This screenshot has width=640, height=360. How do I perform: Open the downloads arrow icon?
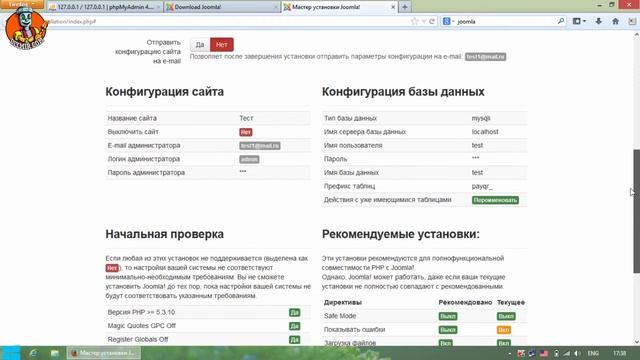pyautogui.click(x=598, y=21)
